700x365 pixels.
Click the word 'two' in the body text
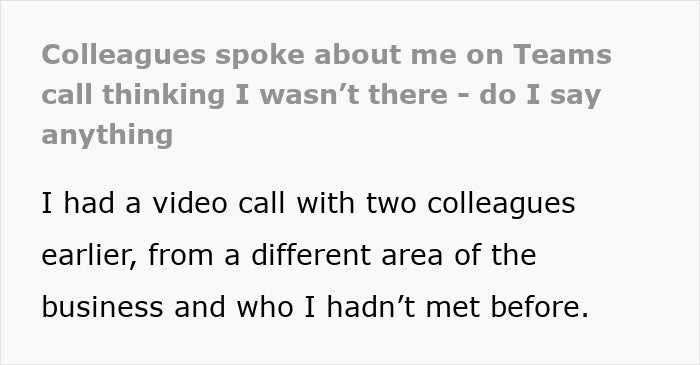click(x=391, y=204)
